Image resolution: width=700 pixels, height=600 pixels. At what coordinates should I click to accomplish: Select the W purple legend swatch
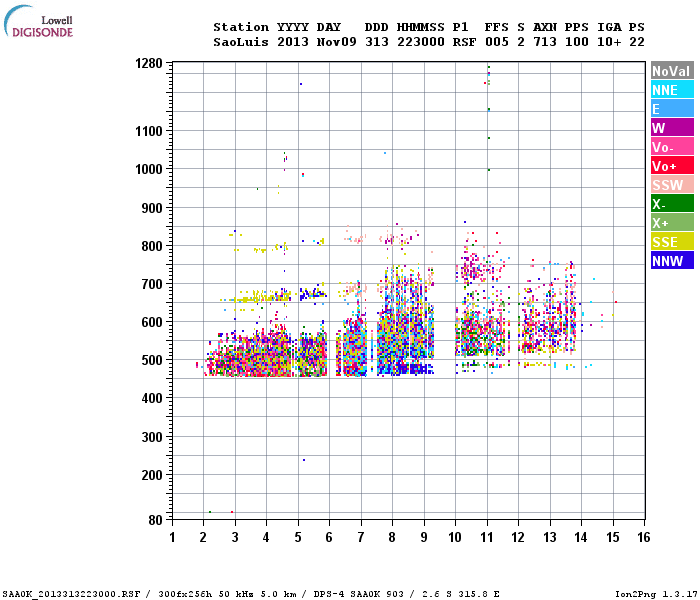click(672, 128)
